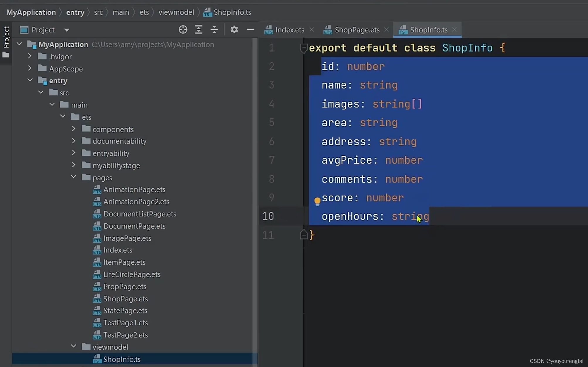Click ShopInfo.ts in the breadcrumb bar
The width and height of the screenshot is (588, 367).
pos(227,12)
